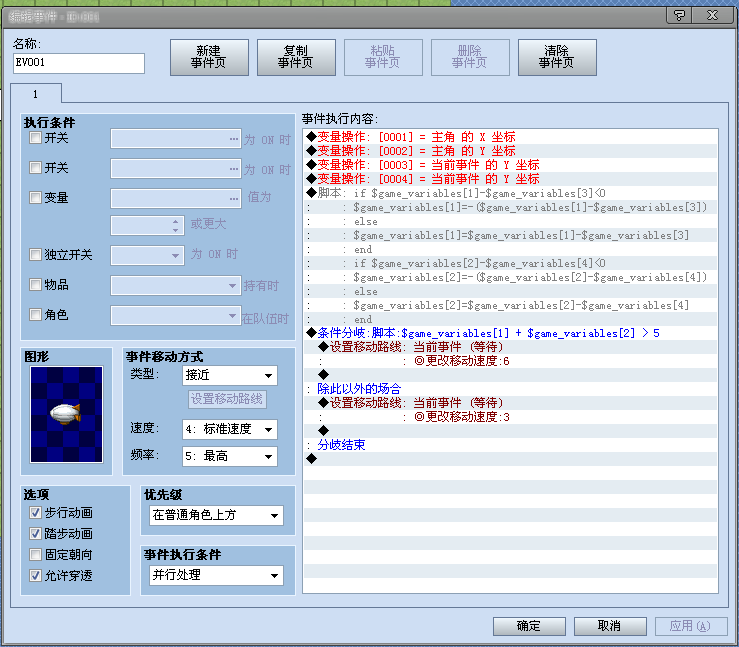Screen dimensions: 739x647
Task: Click the help icon in title bar
Action: [x=679, y=16]
